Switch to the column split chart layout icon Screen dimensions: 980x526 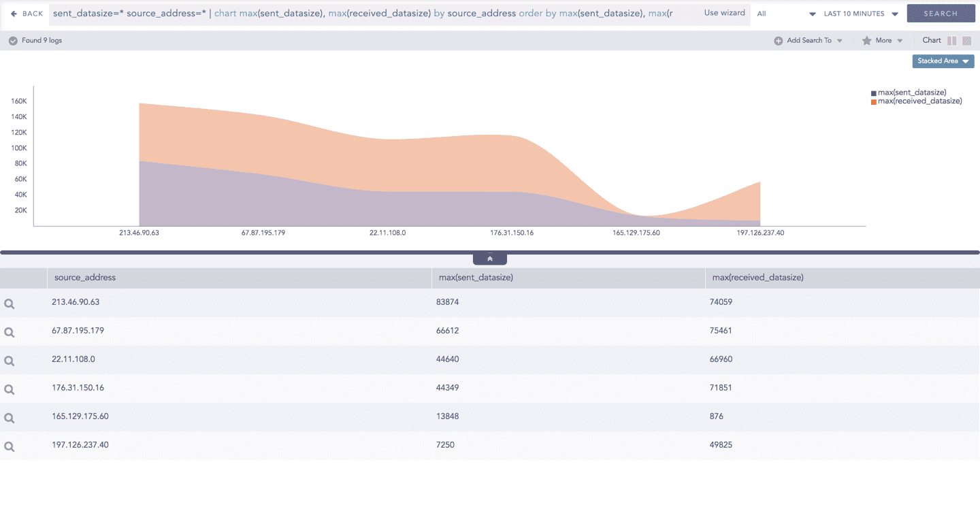[x=951, y=41]
